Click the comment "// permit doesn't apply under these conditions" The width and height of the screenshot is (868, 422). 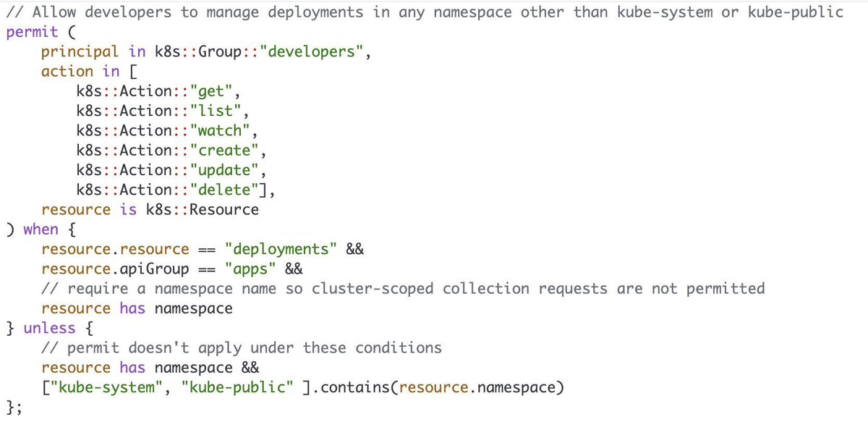point(242,347)
